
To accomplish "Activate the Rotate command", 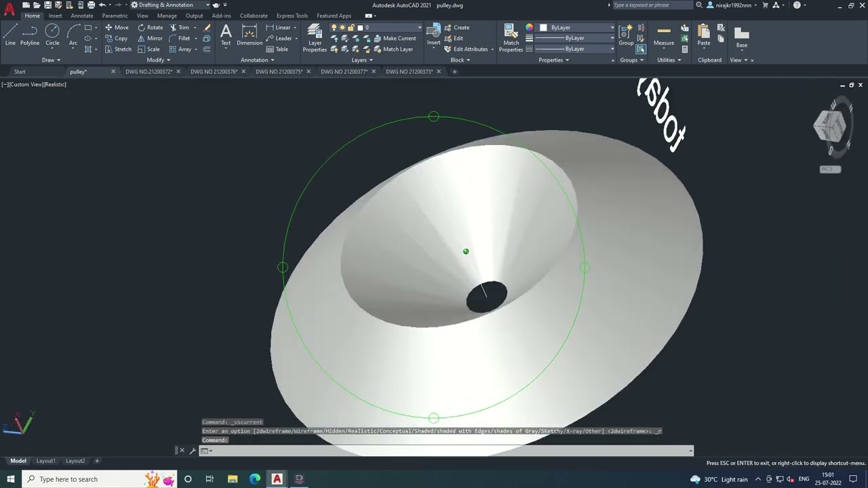I will tap(150, 28).
